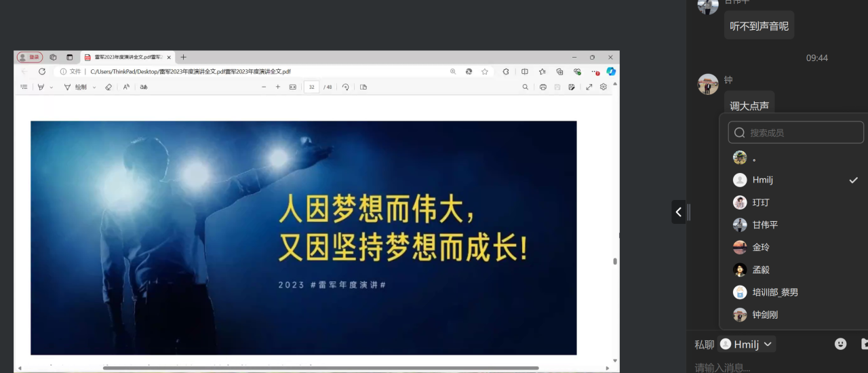Image resolution: width=868 pixels, height=373 pixels.
Task: Select 甘伟平 in the member list
Action: coord(795,224)
